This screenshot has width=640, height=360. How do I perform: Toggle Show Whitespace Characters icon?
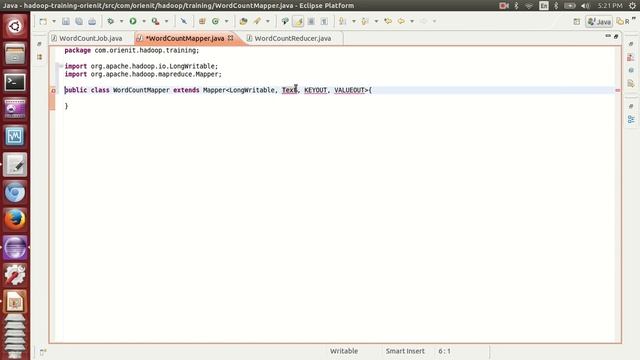coord(324,21)
